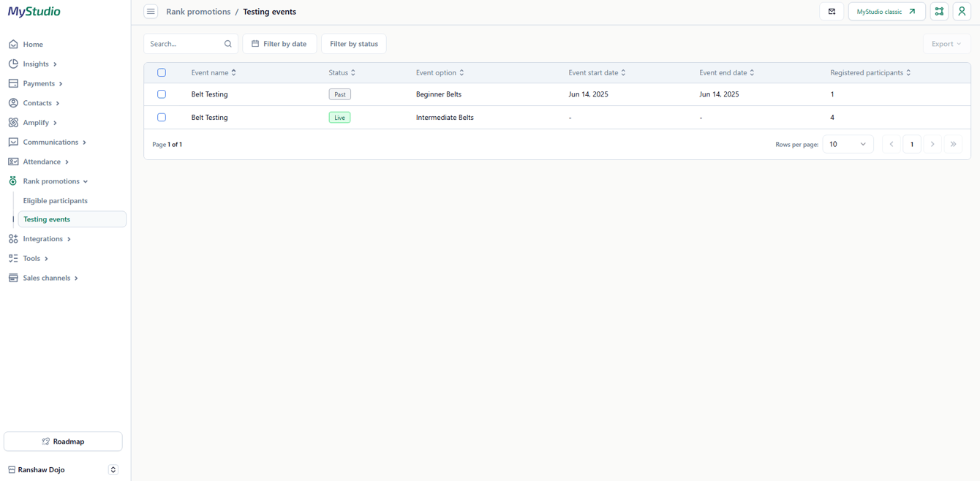Image resolution: width=980 pixels, height=481 pixels.
Task: Open the workflow icon beside MyStudio classic
Action: pos(939,12)
